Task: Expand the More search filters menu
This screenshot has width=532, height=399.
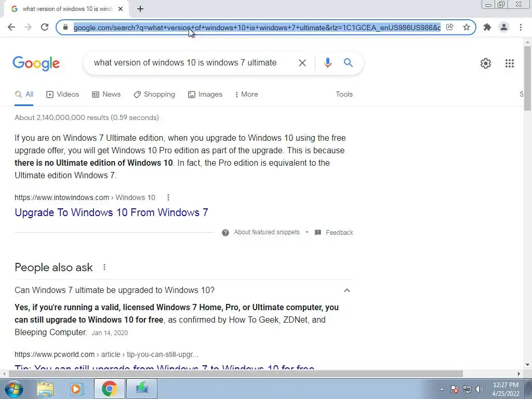Action: pos(246,95)
